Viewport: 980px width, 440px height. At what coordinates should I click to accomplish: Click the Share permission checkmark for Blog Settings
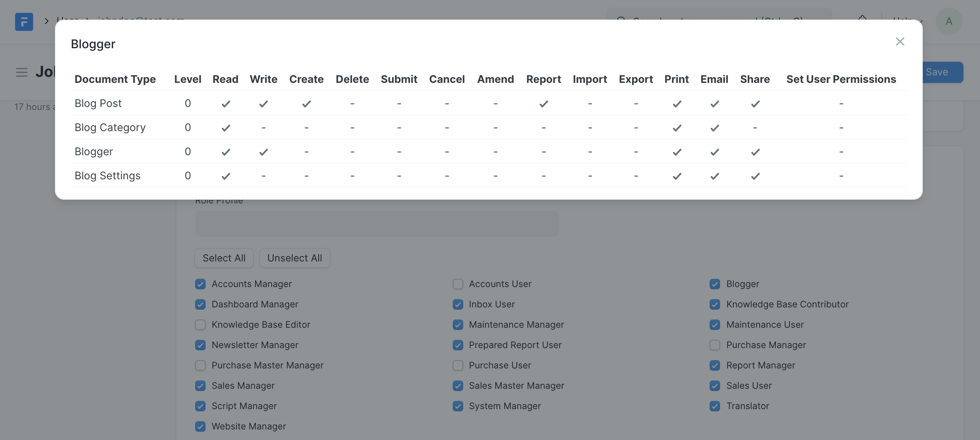[x=754, y=176]
